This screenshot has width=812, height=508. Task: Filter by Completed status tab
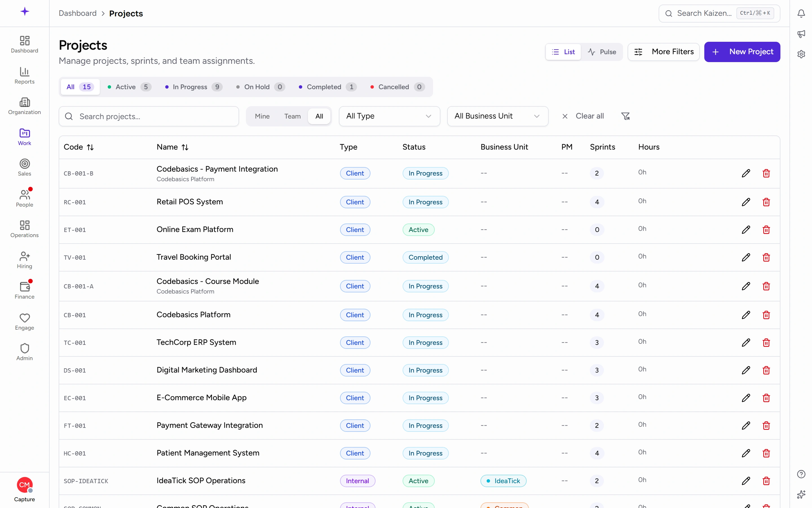coord(328,87)
